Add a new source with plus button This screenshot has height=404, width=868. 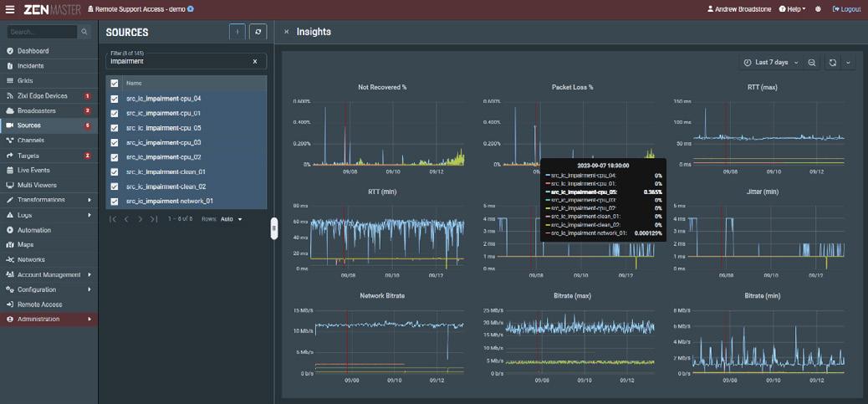coord(237,32)
